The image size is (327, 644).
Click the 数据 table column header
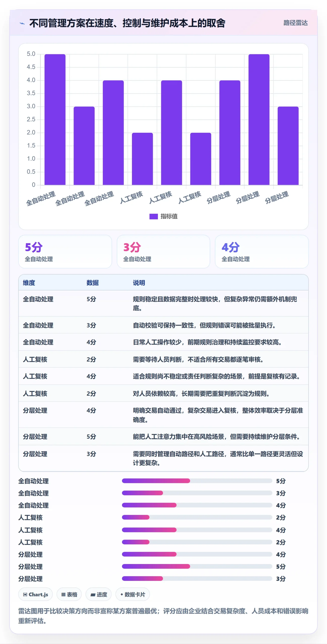click(92, 283)
